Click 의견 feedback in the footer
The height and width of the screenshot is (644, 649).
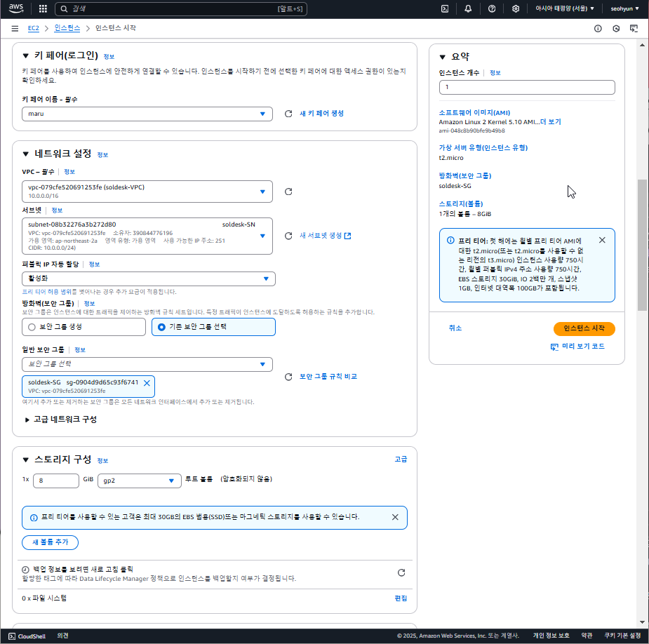coord(62,636)
